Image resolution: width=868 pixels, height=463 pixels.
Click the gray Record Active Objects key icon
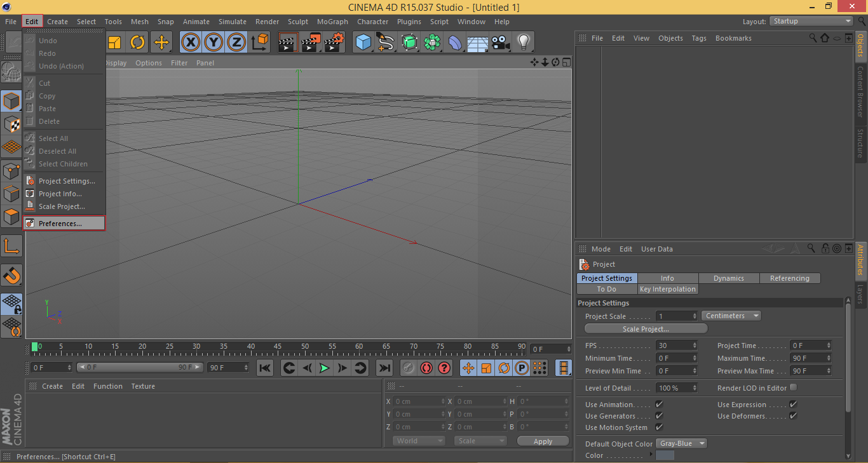(x=408, y=368)
